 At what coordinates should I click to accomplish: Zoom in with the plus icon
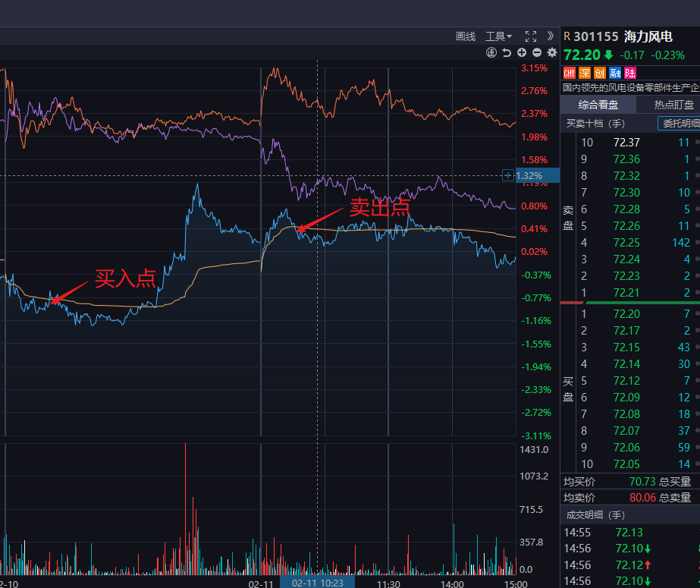click(x=522, y=52)
